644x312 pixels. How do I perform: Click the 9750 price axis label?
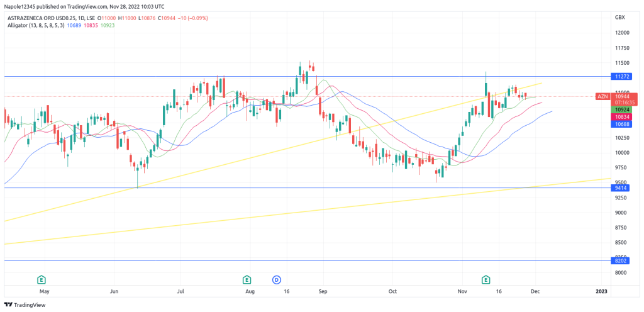point(619,168)
